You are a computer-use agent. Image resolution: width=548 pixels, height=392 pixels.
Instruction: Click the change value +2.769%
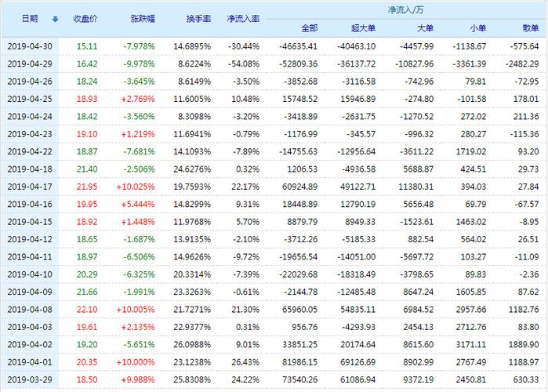[x=138, y=99]
